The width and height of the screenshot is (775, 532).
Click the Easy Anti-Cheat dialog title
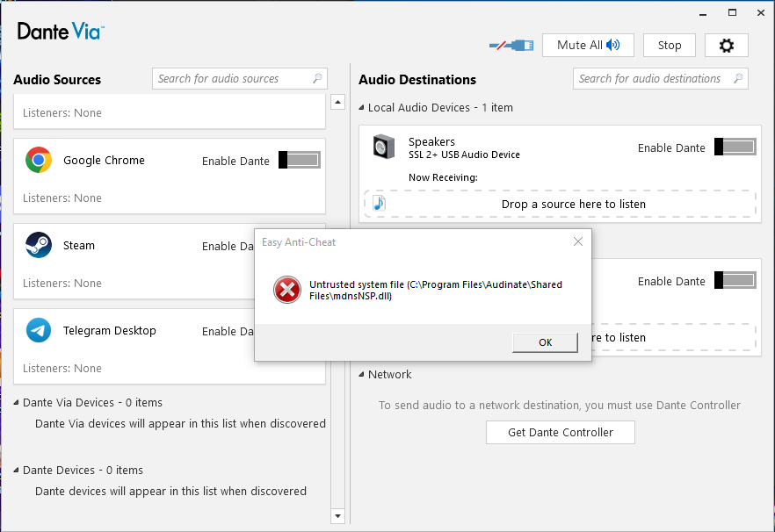click(x=299, y=242)
